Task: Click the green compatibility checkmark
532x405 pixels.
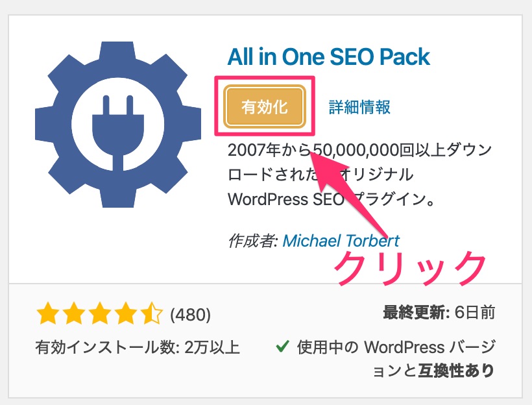Action: pyautogui.click(x=282, y=347)
